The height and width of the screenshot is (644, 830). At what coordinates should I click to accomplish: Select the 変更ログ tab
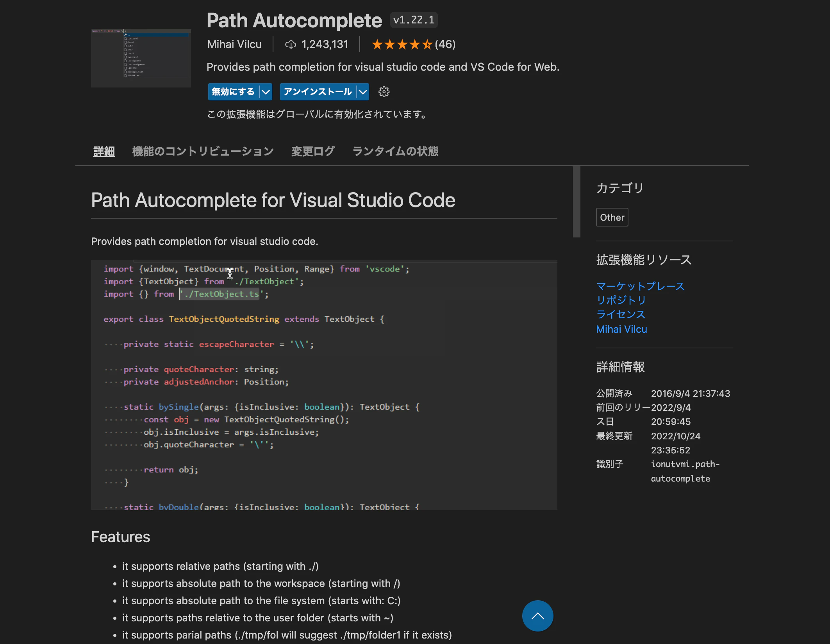click(313, 152)
